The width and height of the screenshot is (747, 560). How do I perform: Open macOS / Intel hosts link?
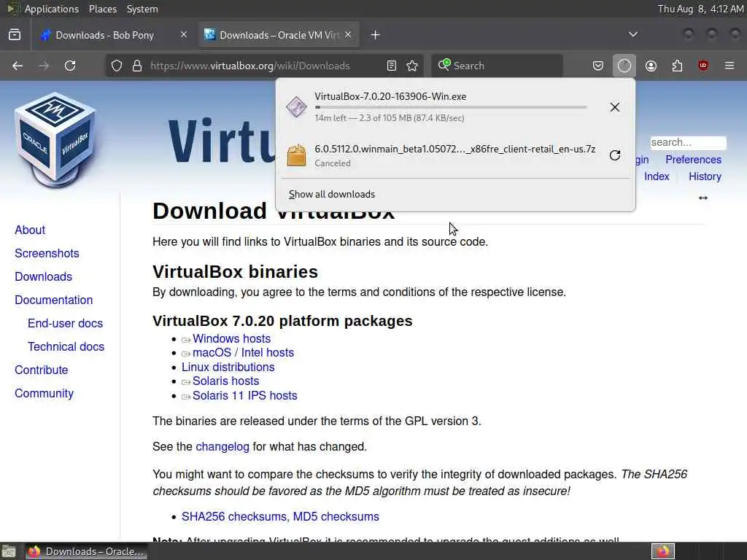point(243,352)
